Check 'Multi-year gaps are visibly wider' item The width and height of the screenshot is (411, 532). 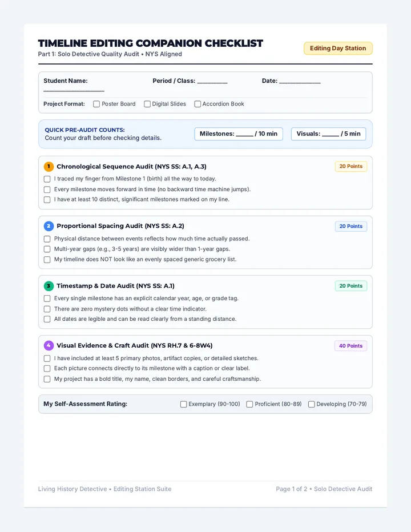tap(47, 249)
